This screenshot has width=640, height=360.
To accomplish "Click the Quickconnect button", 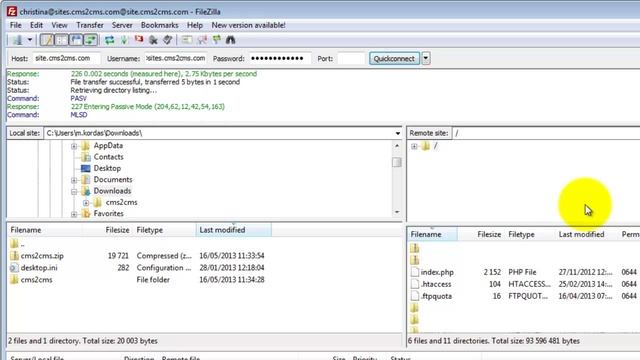I will [x=394, y=58].
